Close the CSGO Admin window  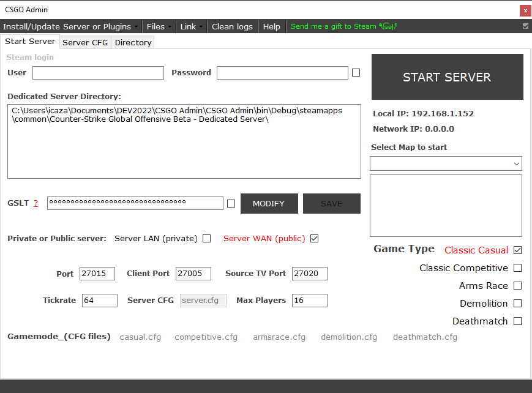pyautogui.click(x=525, y=10)
